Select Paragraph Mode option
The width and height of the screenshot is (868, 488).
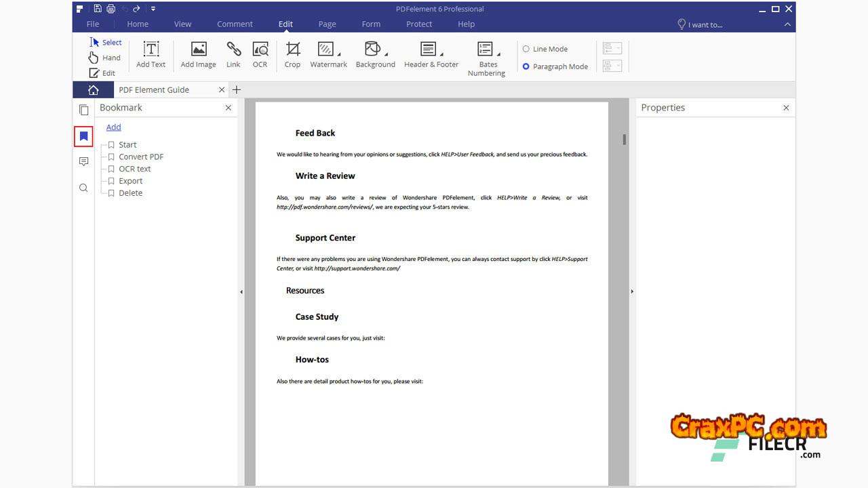(x=526, y=66)
